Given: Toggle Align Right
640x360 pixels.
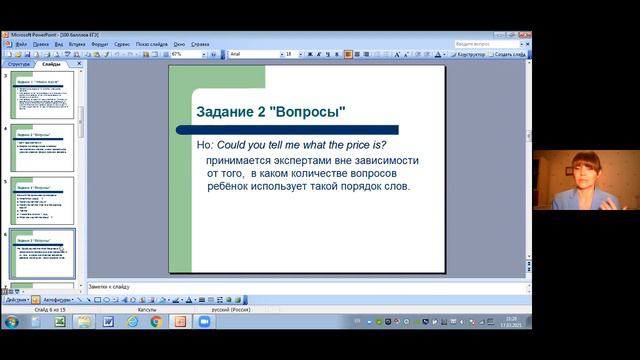Looking at the screenshot, I should pos(366,54).
